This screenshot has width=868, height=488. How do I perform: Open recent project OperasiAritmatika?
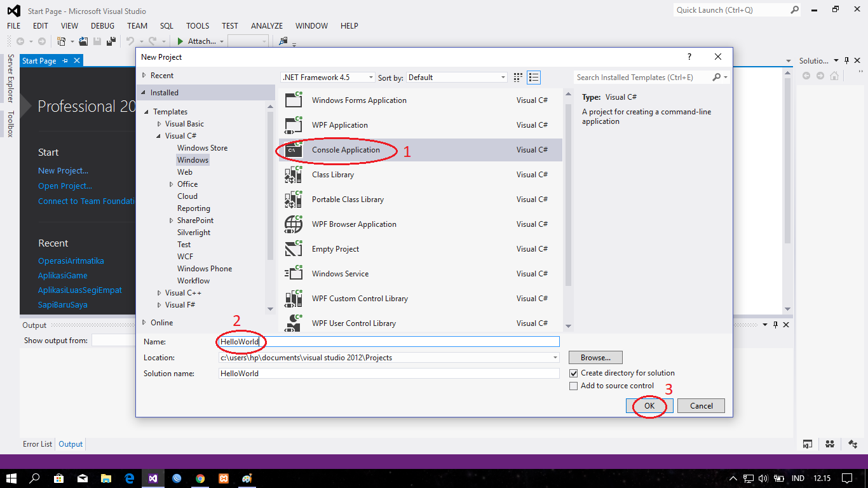tap(71, 261)
